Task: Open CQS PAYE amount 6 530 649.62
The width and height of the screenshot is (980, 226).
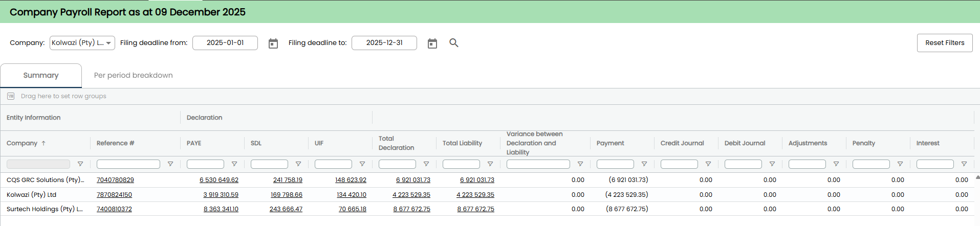Action: click(219, 180)
